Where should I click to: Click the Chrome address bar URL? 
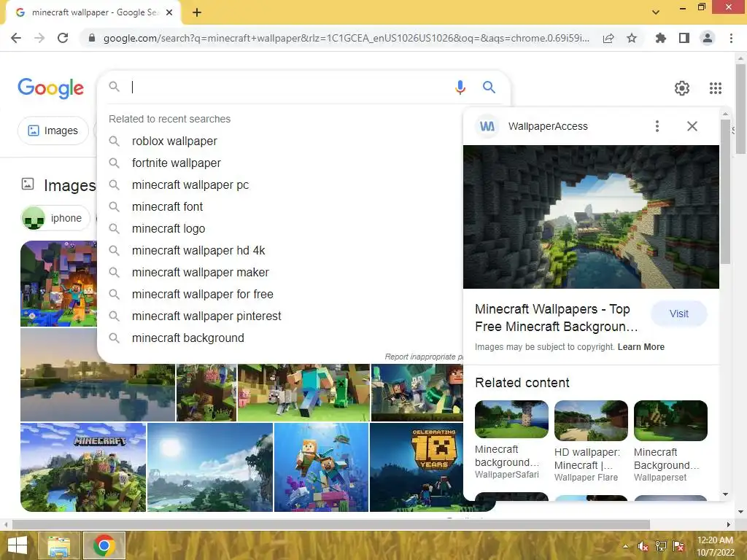click(346, 38)
